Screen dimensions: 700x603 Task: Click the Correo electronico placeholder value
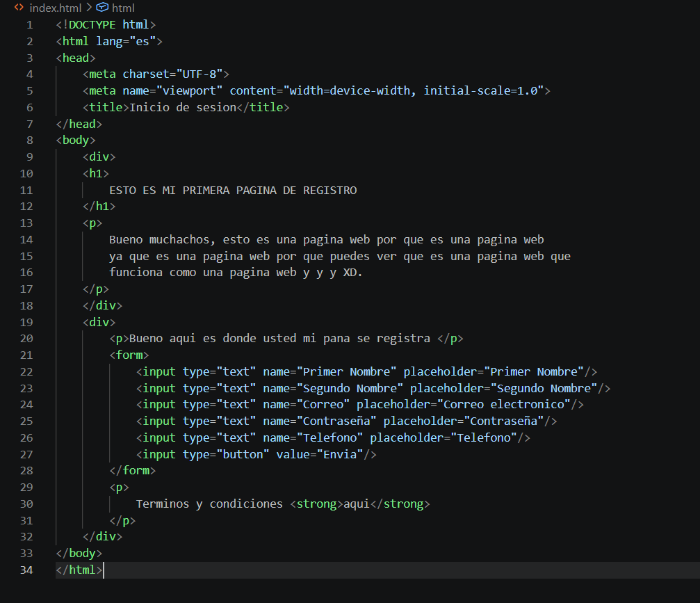click(504, 405)
